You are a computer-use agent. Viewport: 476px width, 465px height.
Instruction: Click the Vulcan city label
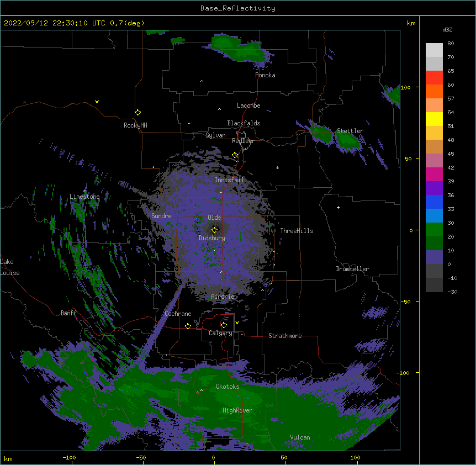[x=300, y=437]
